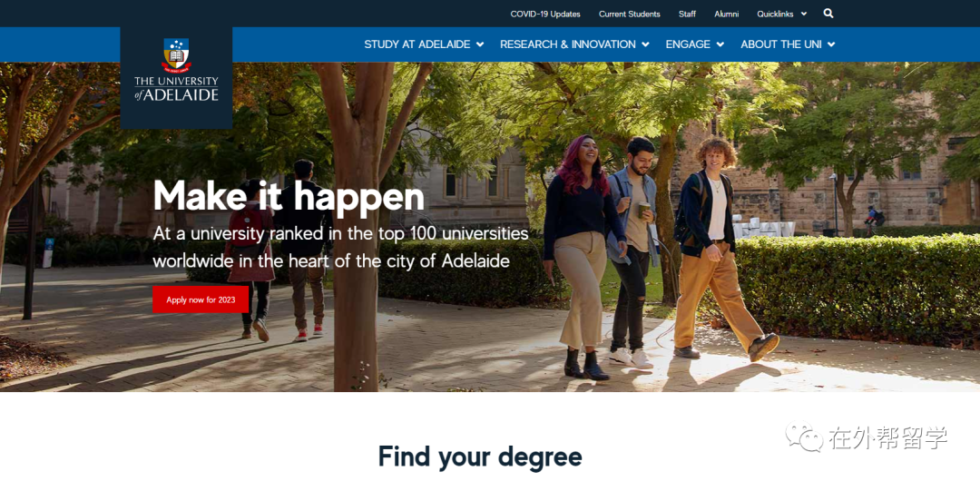Viewport: 980px width, 481px height.
Task: Click the WeChat watermark icon
Action: [804, 437]
